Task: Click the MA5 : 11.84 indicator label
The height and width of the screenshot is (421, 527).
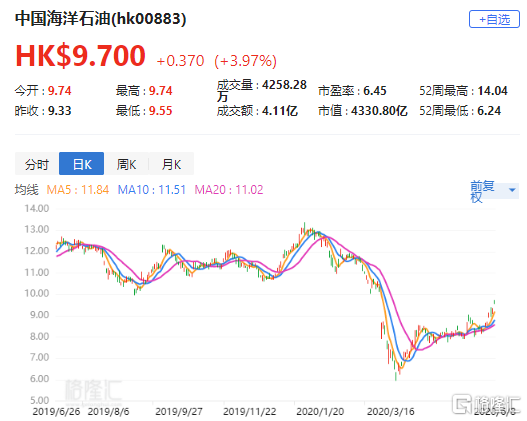Action: (78, 190)
